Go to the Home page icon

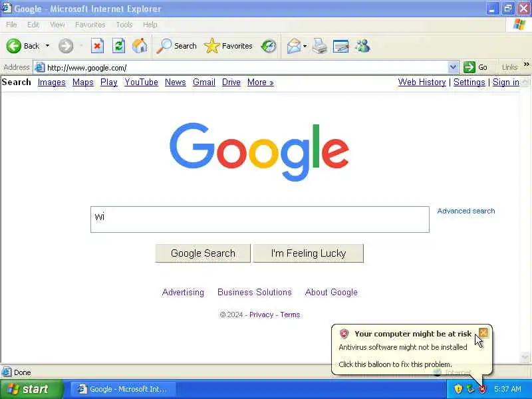pyautogui.click(x=140, y=46)
